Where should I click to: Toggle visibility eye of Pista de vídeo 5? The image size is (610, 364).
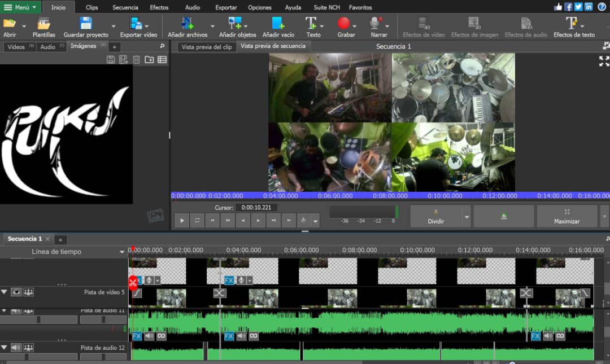click(x=16, y=292)
